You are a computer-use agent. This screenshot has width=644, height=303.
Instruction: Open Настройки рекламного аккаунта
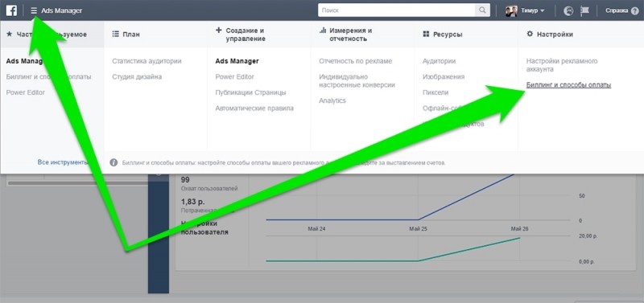(561, 65)
